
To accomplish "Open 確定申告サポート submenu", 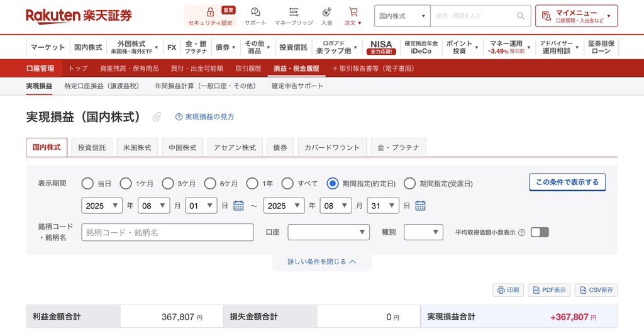I will coord(297,86).
